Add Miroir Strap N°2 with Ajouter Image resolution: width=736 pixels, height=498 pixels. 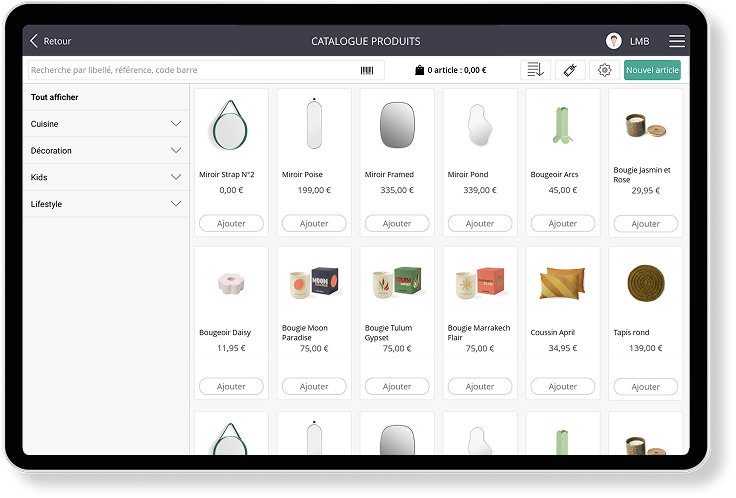pyautogui.click(x=231, y=223)
